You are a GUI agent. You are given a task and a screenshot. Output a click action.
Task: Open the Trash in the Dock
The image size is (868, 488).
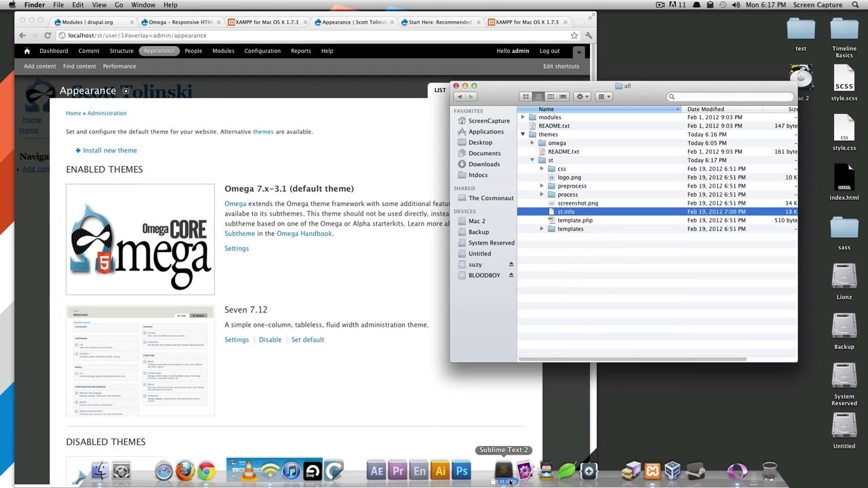769,470
